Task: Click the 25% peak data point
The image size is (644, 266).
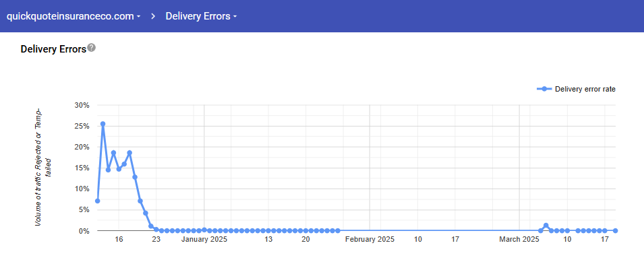Action: point(103,124)
